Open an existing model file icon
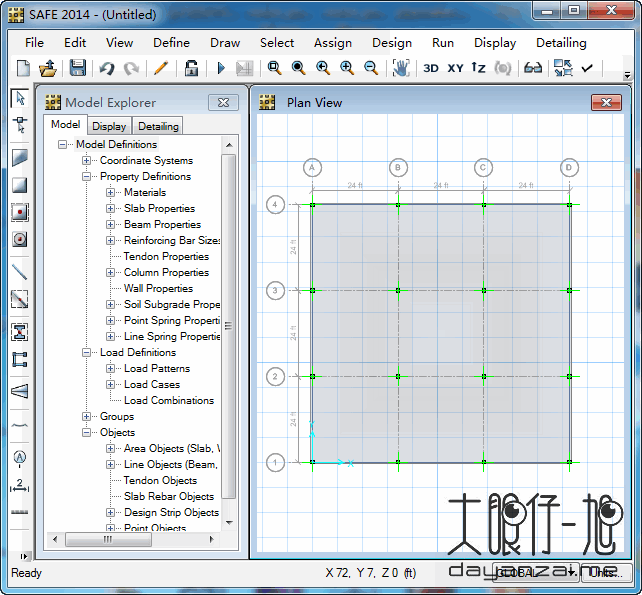The image size is (642, 595). click(48, 68)
